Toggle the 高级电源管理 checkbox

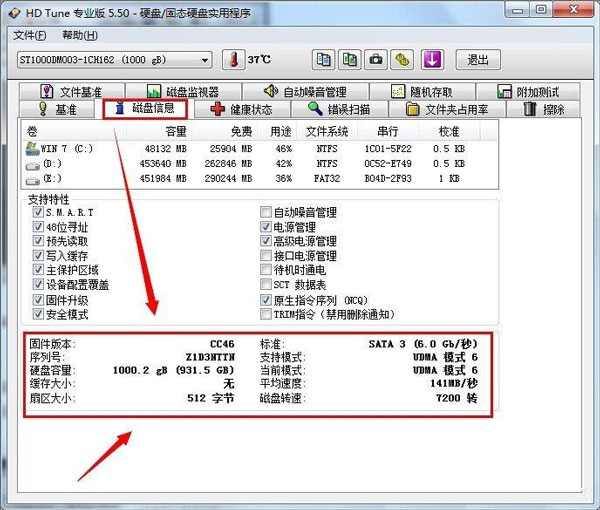coord(266,241)
